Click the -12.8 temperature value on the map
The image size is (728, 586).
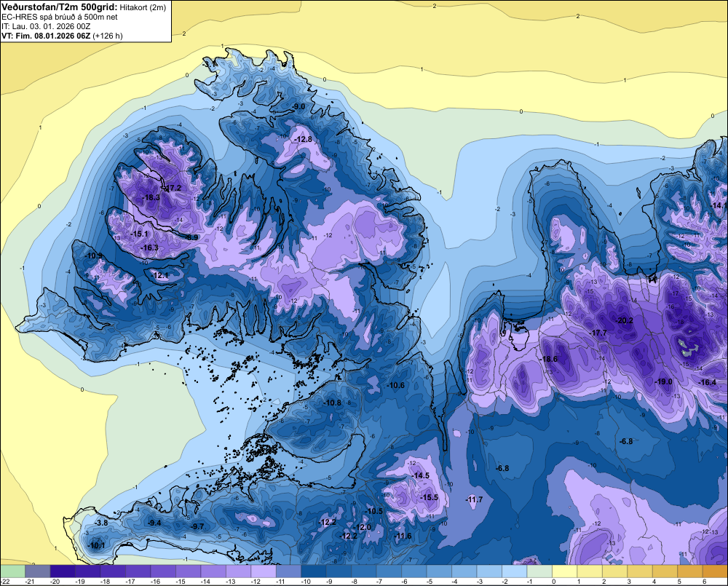point(303,139)
